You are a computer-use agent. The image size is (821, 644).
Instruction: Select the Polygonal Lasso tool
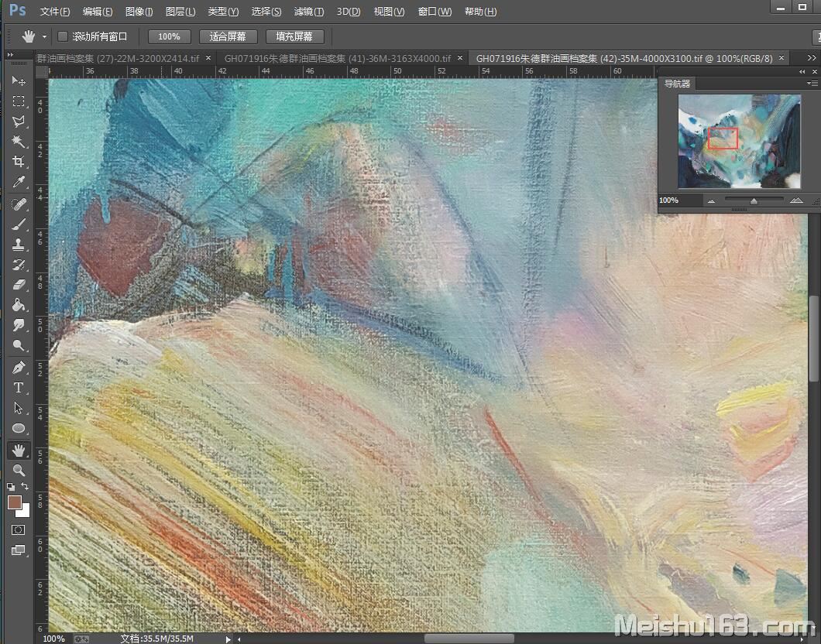[x=19, y=122]
